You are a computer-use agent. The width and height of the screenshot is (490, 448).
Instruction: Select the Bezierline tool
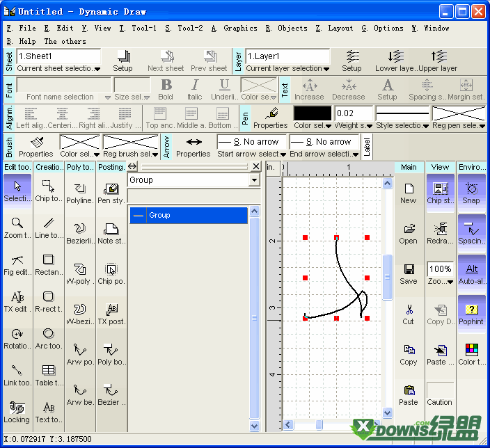pos(80,234)
